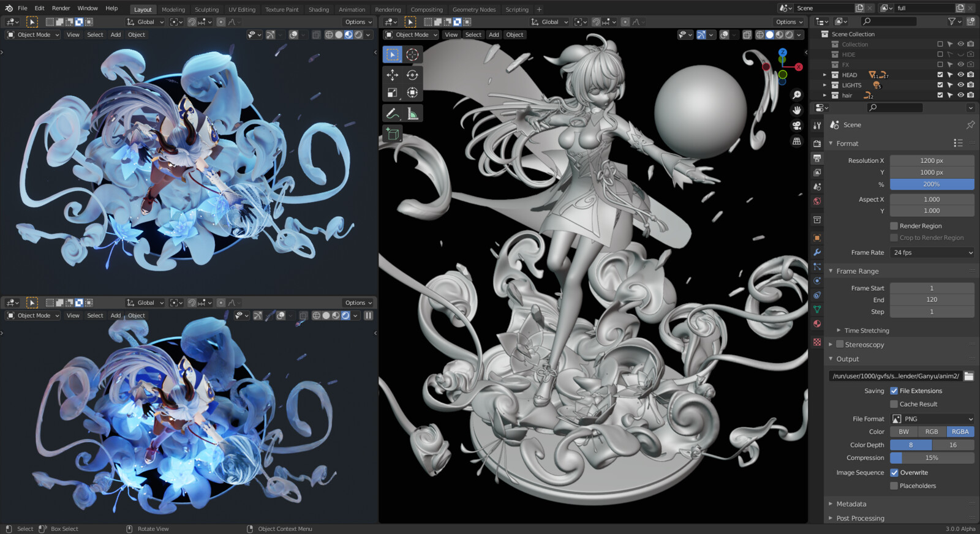This screenshot has height=534, width=980.
Task: Enable the Cache Result checkbox
Action: coord(894,404)
